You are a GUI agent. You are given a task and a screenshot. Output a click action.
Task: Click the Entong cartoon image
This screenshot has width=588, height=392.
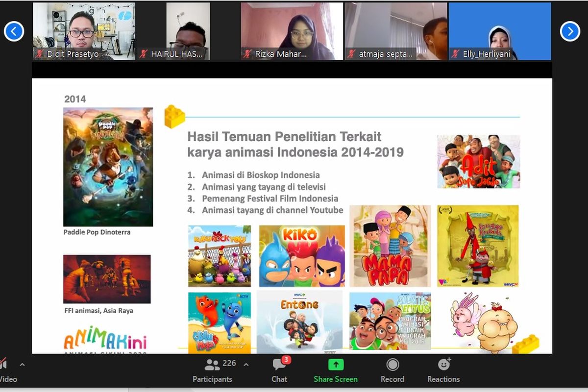point(300,321)
